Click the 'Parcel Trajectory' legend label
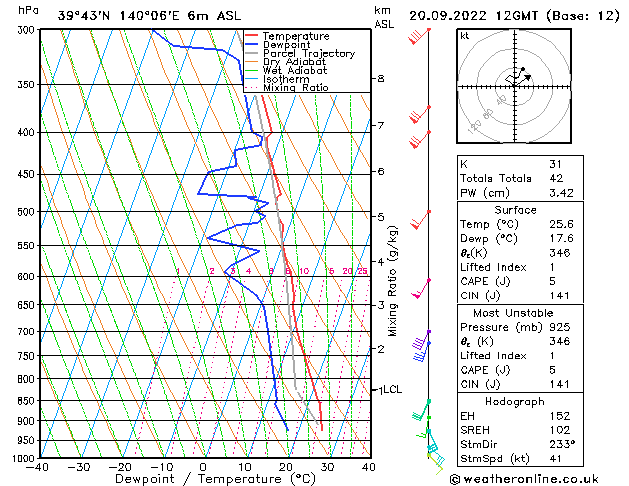The width and height of the screenshot is (629, 486). pyautogui.click(x=309, y=53)
